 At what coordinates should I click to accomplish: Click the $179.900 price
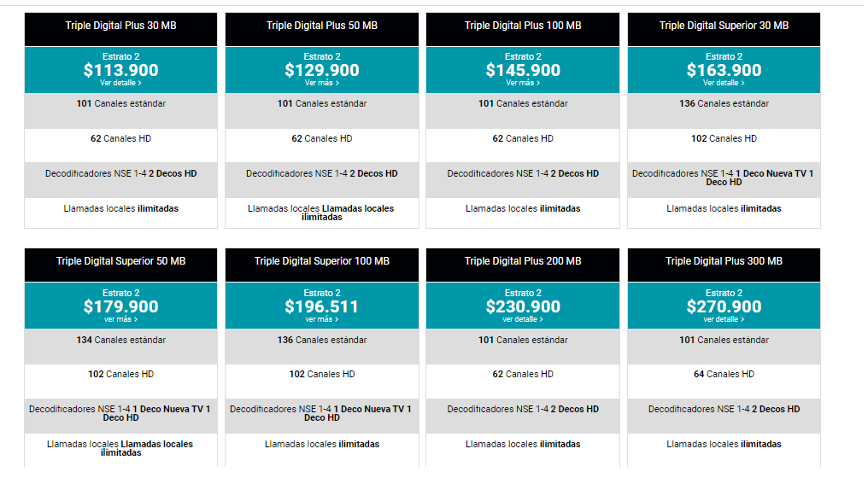(120, 306)
